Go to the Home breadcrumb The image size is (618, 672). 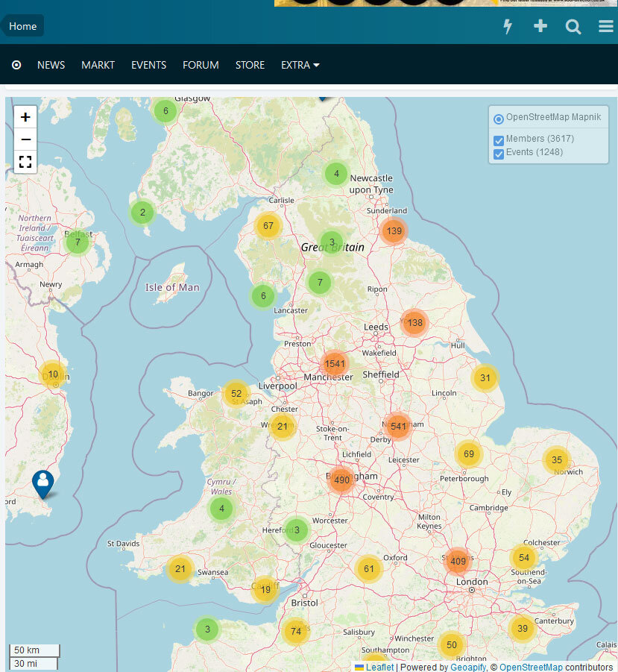pos(22,26)
